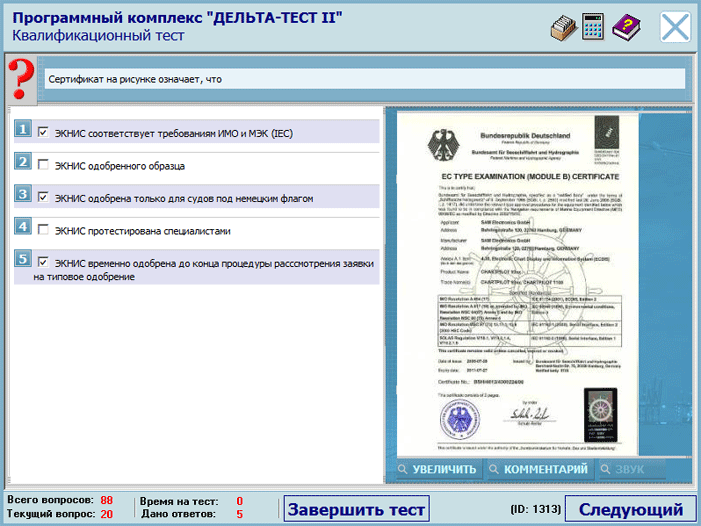701x526 pixels.
Task: Select answer number 4 badge
Action: (x=23, y=226)
